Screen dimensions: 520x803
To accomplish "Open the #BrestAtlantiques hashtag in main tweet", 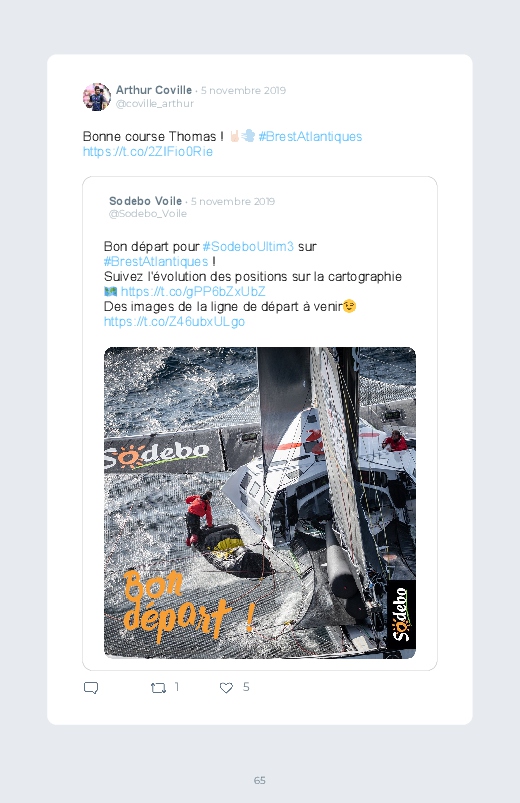I will pos(310,136).
